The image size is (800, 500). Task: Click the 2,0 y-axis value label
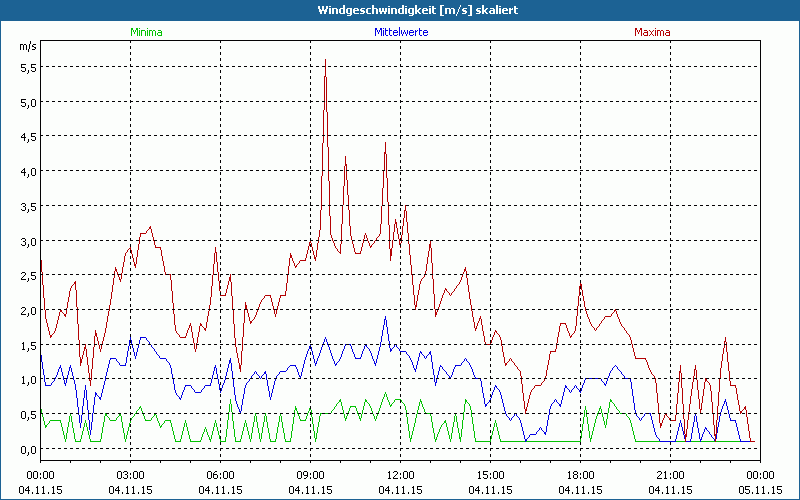click(x=27, y=310)
